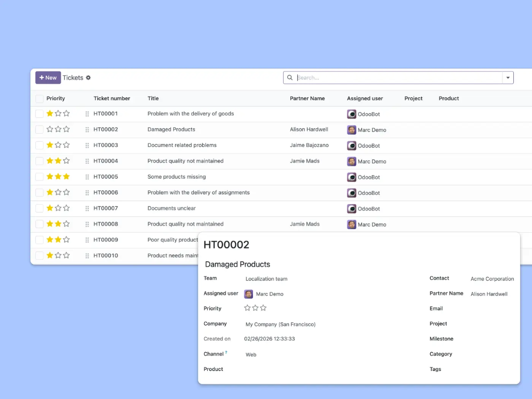The image size is (532, 399).
Task: Toggle the select-all tickets checkbox
Action: pos(39,99)
